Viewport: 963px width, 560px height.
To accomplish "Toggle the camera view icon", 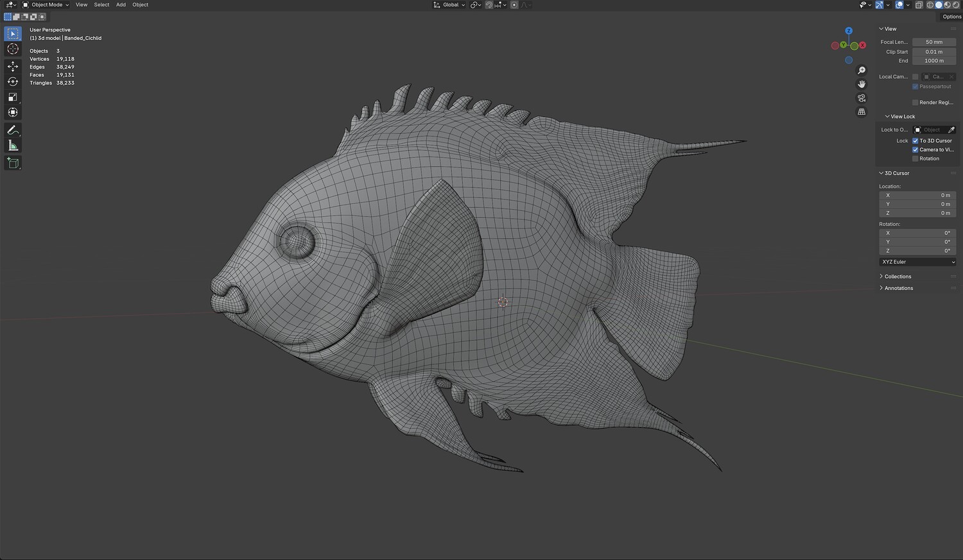I will 862,98.
